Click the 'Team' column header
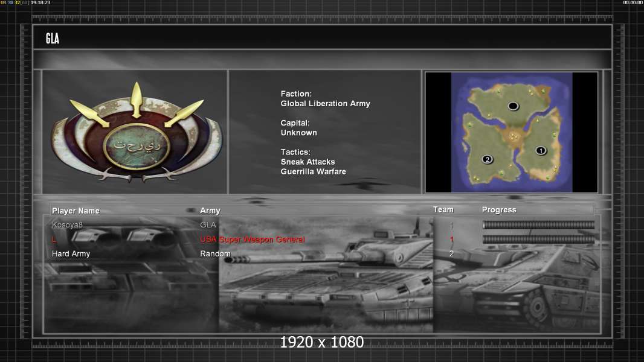This screenshot has height=362, width=644. 443,209
